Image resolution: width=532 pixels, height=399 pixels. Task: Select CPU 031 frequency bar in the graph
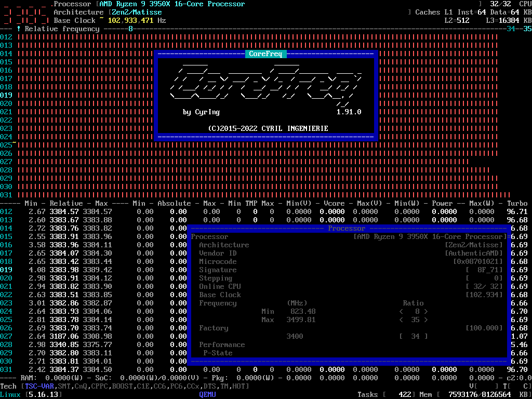[264, 195]
